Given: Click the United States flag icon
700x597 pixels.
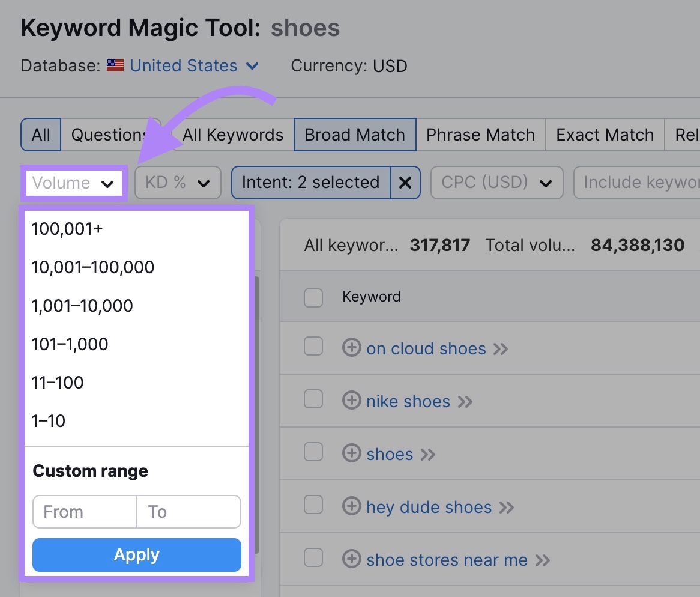Looking at the screenshot, I should coord(115,66).
